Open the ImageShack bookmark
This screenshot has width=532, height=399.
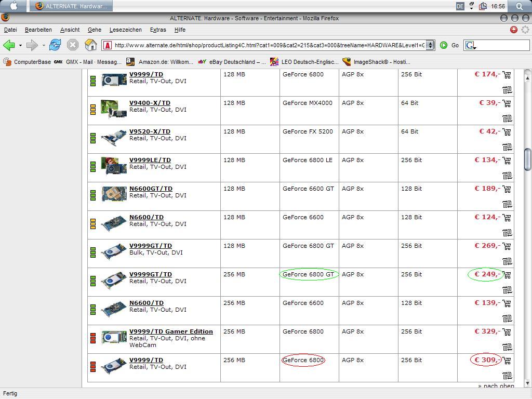376,62
